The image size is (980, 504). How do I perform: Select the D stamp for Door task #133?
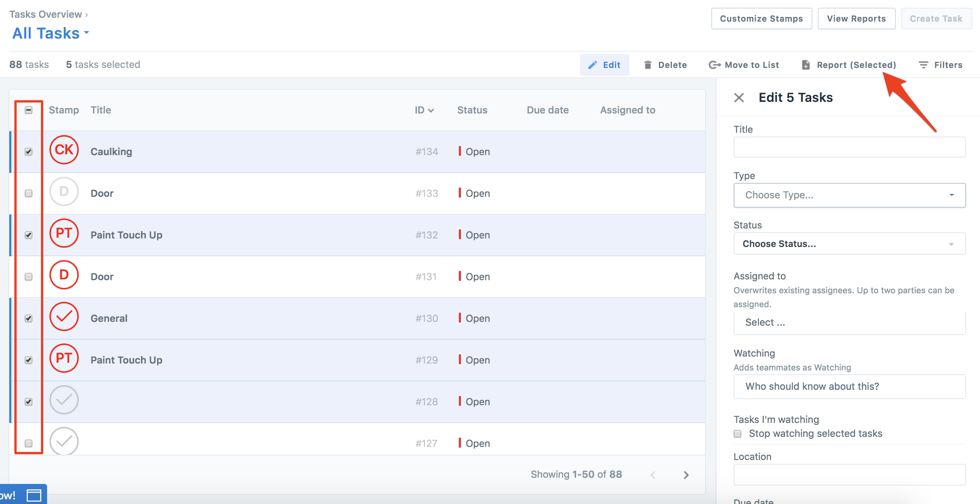pyautogui.click(x=64, y=192)
